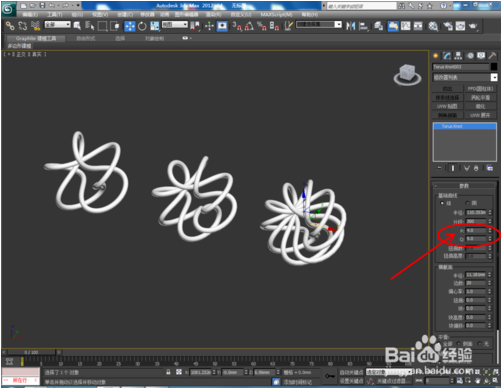
Task: Click the Bind to Space Warp tool
Action: pyautogui.click(x=35, y=26)
